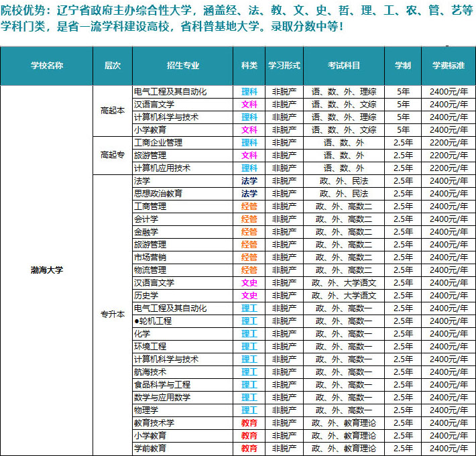Click 语、数、外、文综 in 小学教育 高起本 row

(344, 130)
